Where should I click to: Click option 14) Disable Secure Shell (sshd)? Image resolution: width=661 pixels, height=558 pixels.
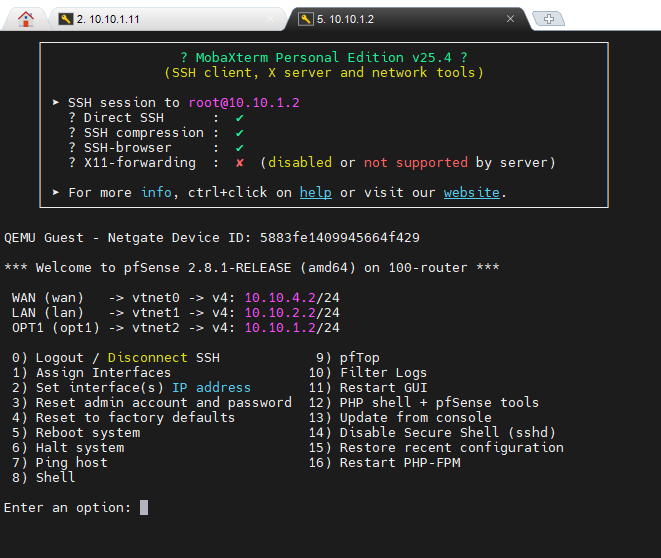tap(432, 433)
